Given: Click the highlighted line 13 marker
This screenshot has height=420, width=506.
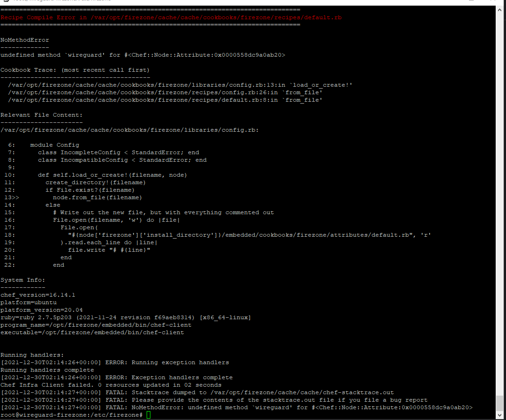Looking at the screenshot, I should [12, 197].
